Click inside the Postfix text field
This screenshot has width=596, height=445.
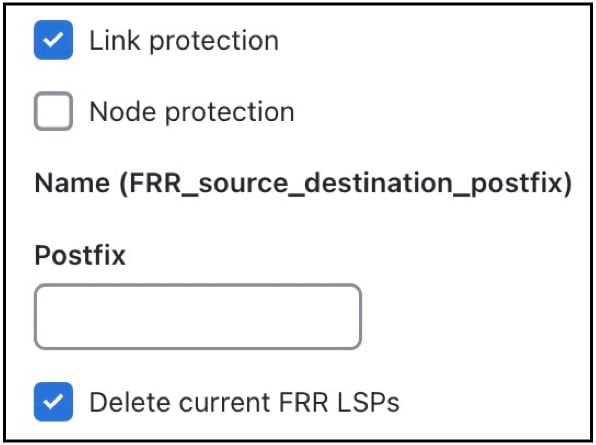click(x=198, y=317)
